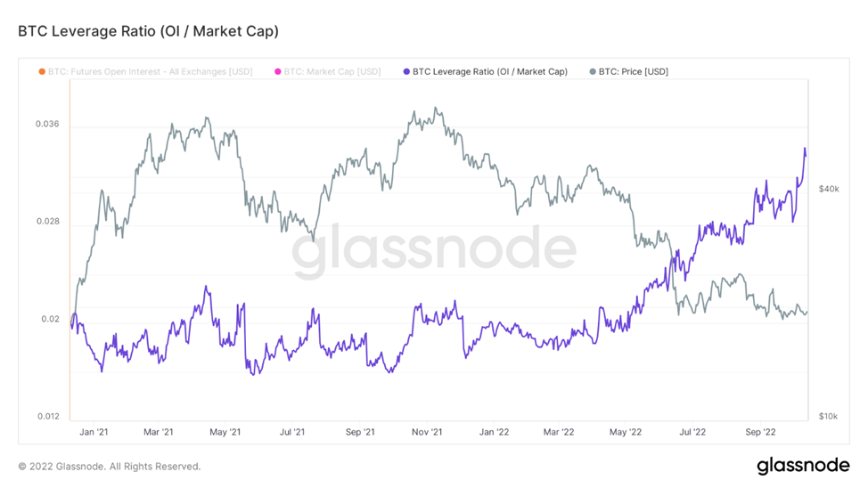The image size is (868, 488).
Task: Click the glassnode logo in the bottom right
Action: click(804, 466)
